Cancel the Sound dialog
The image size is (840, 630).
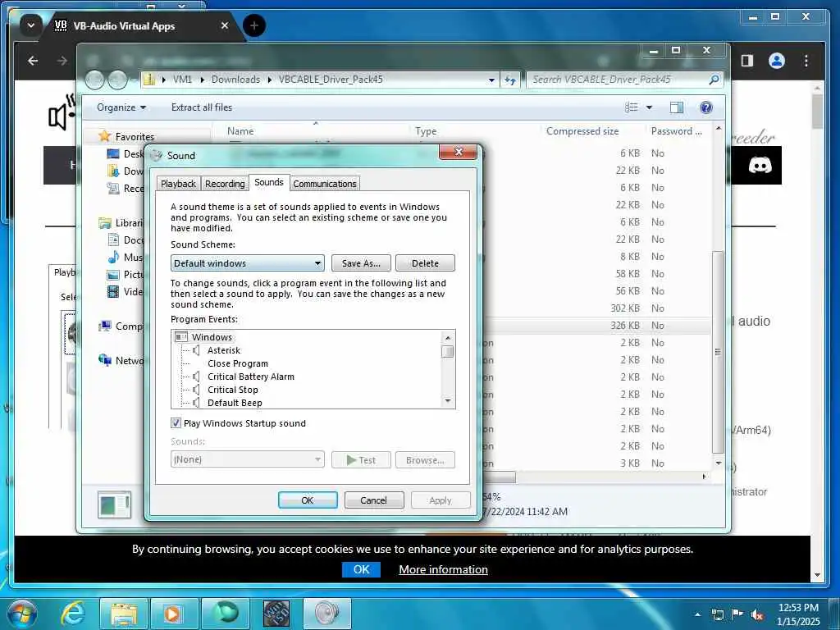coord(373,500)
